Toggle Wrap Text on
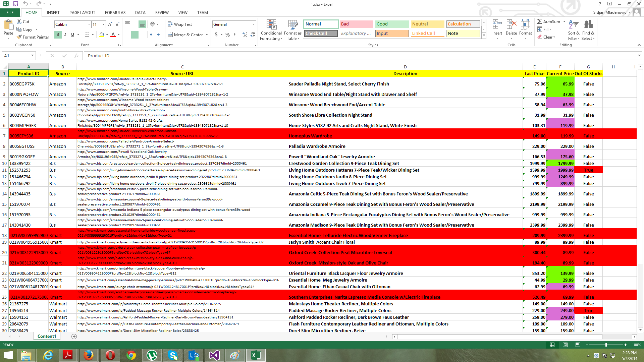The image size is (644, 362). point(180,24)
